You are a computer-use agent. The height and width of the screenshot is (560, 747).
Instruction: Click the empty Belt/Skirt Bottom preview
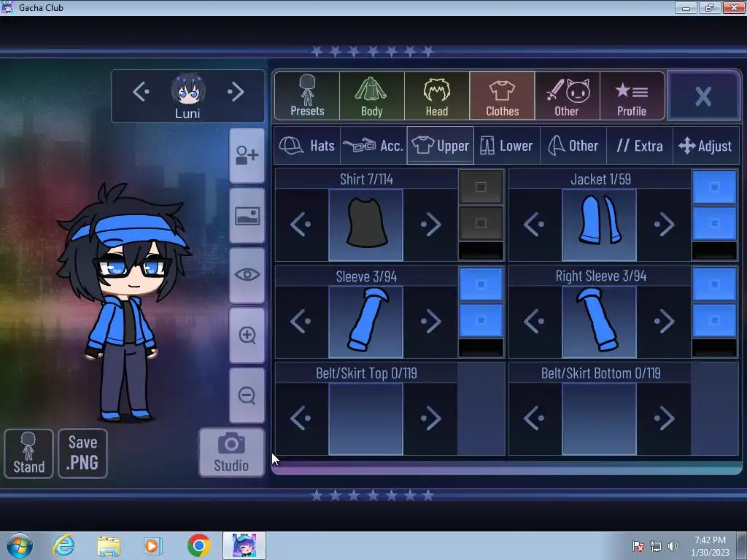600,419
